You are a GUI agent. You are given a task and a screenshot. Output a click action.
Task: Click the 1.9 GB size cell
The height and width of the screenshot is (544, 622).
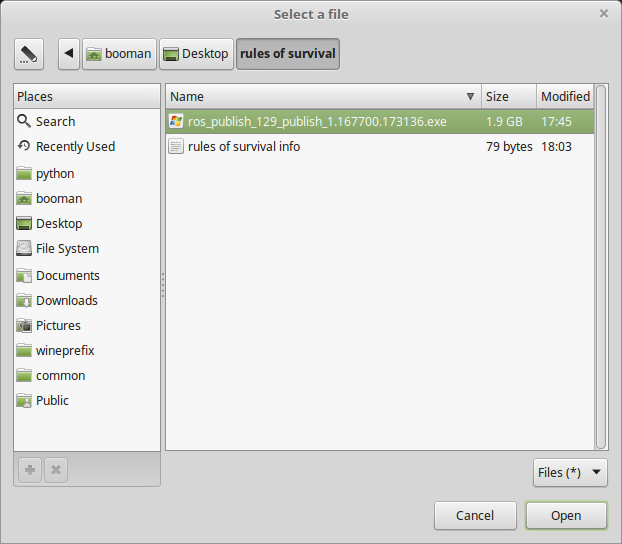click(x=504, y=121)
